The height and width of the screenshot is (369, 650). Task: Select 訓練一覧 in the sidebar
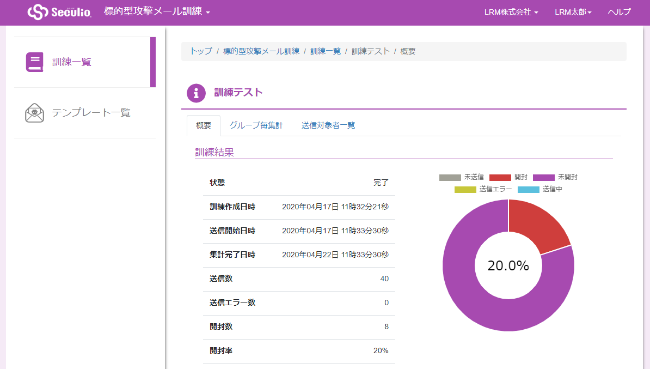tap(85, 62)
